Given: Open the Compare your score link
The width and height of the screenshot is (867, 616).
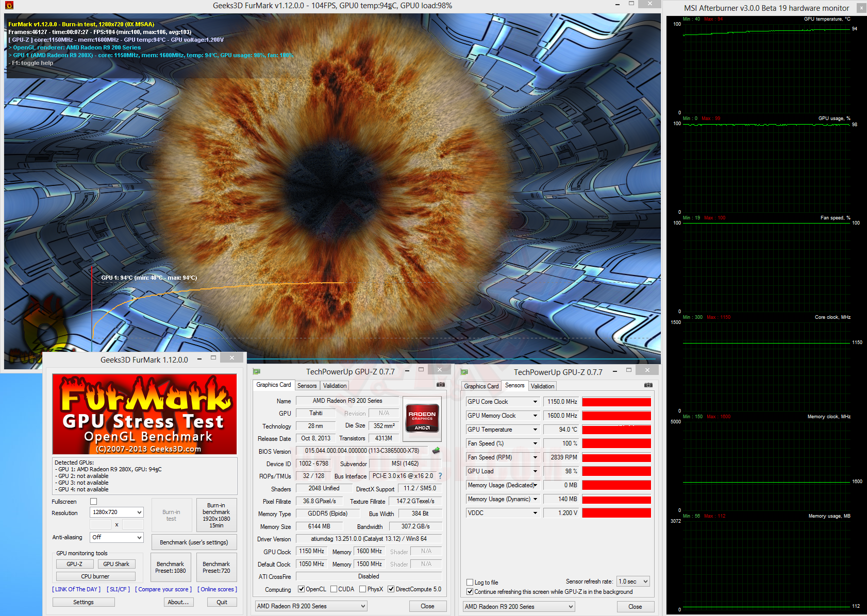Looking at the screenshot, I should pyautogui.click(x=163, y=589).
